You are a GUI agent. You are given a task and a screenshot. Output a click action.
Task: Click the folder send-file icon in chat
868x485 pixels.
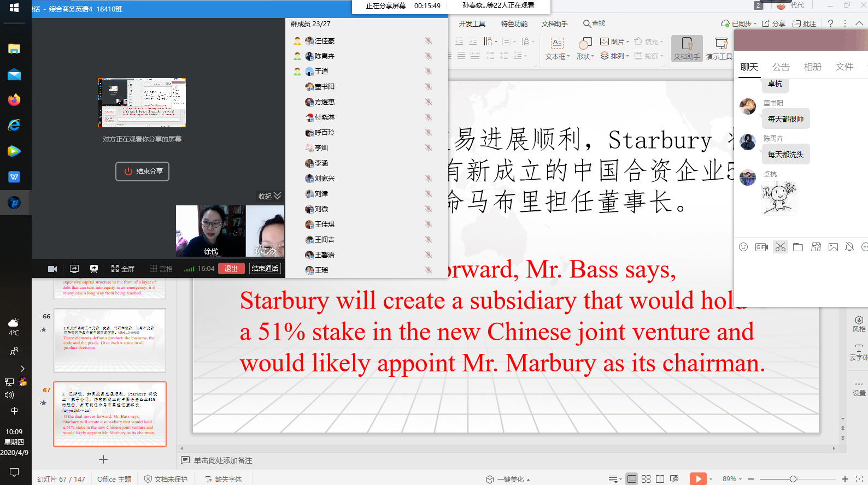point(798,247)
